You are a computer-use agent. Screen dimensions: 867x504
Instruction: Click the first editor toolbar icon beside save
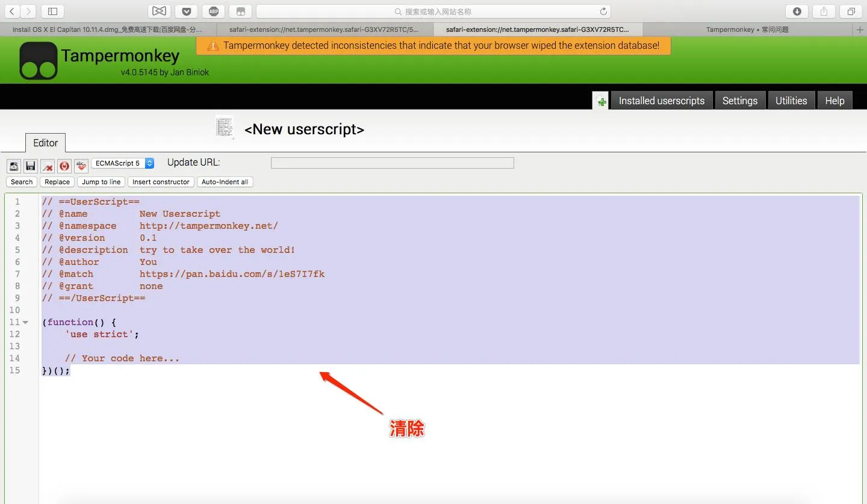(x=14, y=166)
